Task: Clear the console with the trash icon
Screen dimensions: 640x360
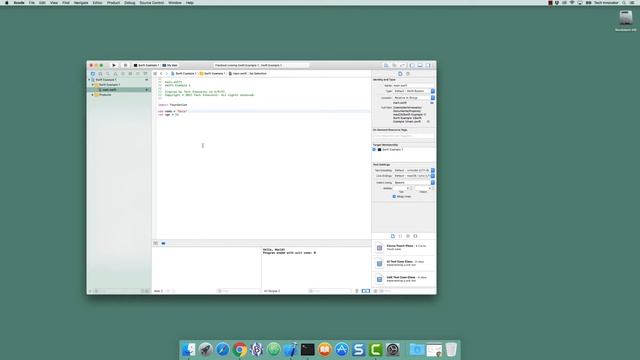Action: 357,291
